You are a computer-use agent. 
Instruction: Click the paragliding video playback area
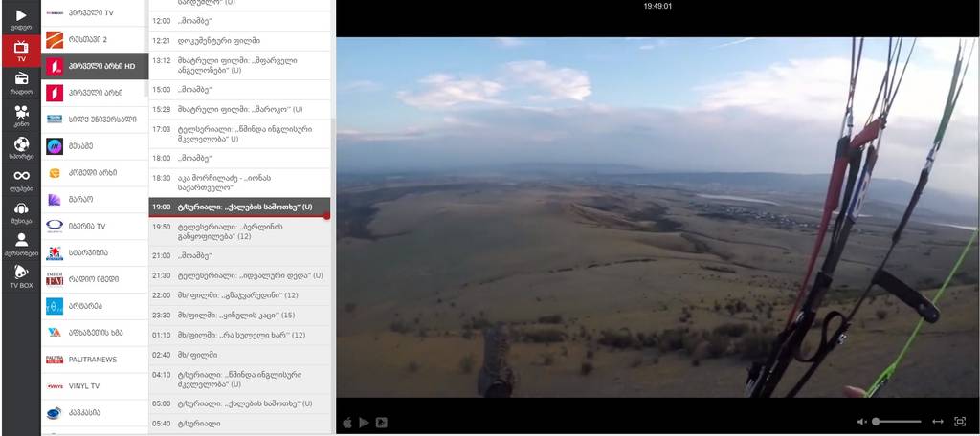pos(657,217)
